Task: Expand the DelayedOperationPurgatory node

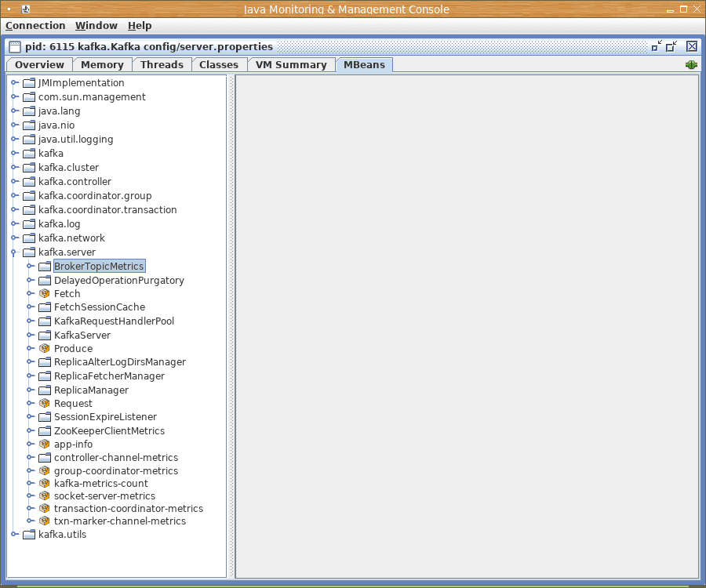Action: (30, 280)
